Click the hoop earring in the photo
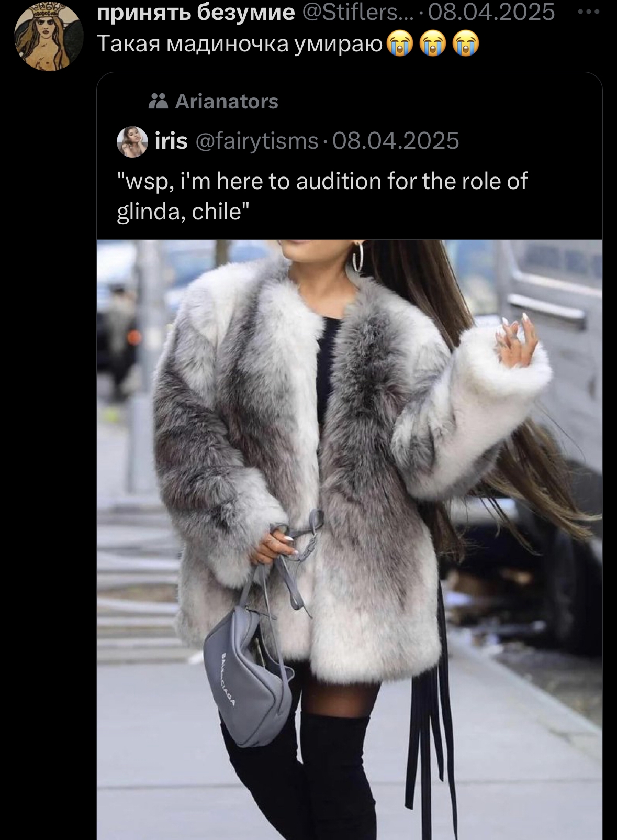617x840 pixels. 358,256
